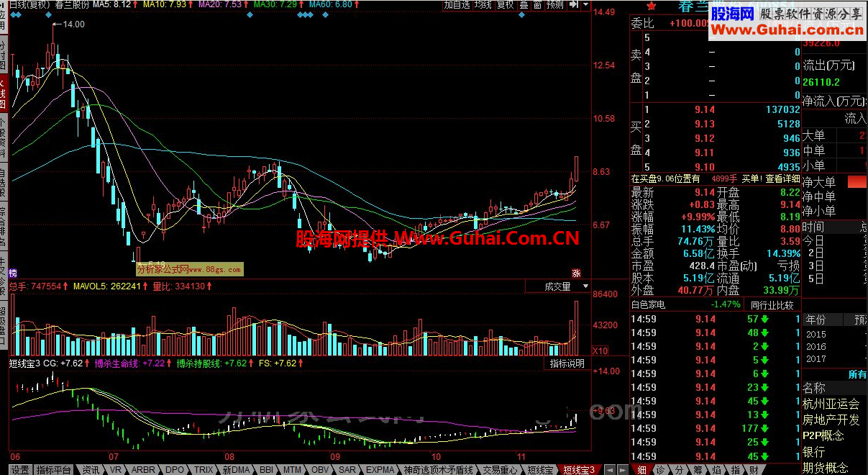The height and width of the screenshot is (475, 868).
Task: Click 加自选 to add to watchlist
Action: pos(457,4)
